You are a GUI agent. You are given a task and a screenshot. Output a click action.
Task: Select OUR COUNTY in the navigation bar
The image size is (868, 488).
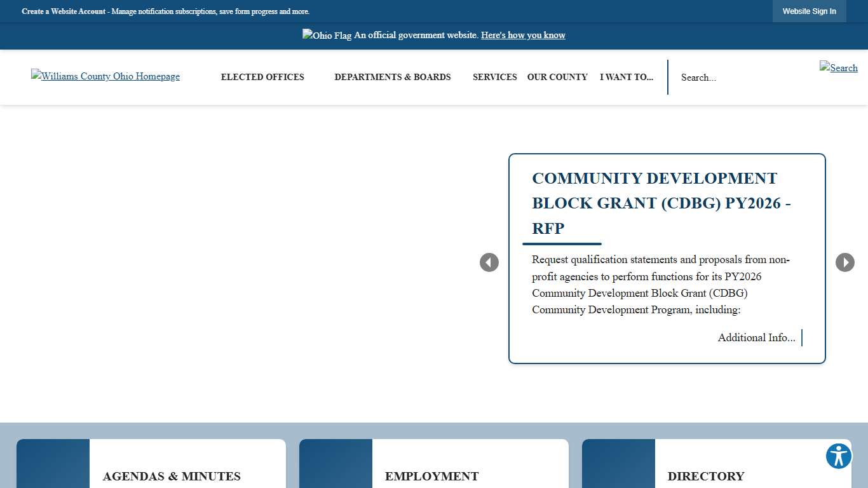557,77
